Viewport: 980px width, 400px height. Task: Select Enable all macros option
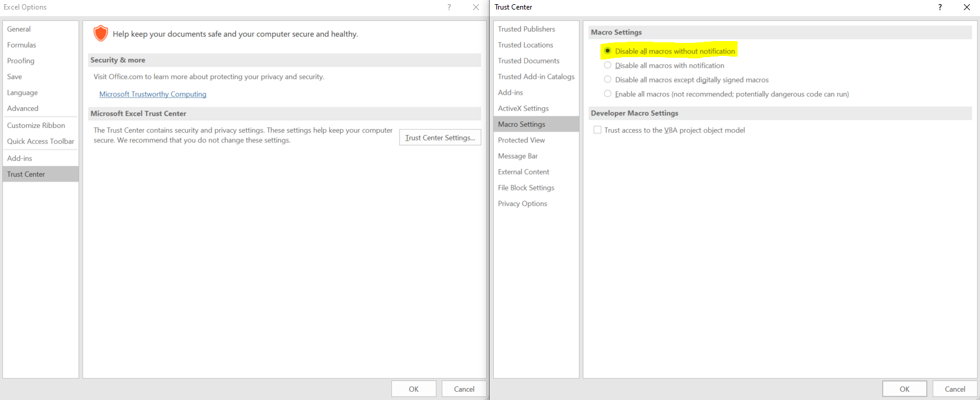pyautogui.click(x=608, y=94)
